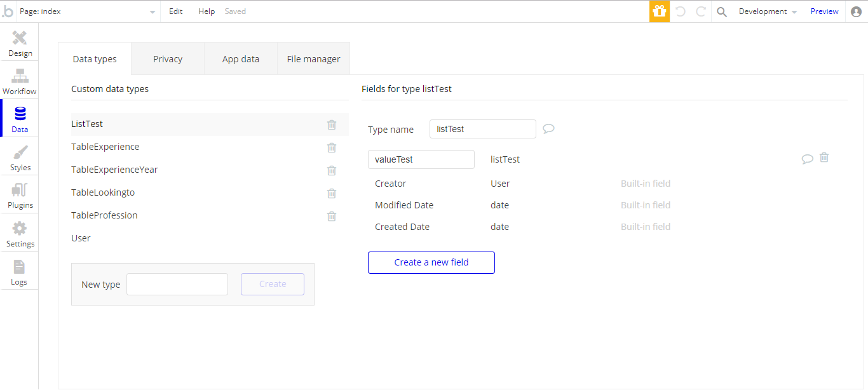Click the Preview link
The height and width of the screenshot is (390, 868).
point(824,11)
